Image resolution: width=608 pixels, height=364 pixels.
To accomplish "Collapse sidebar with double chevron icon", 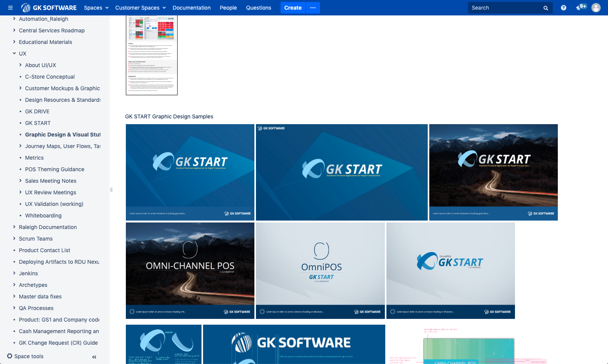I will coord(94,357).
